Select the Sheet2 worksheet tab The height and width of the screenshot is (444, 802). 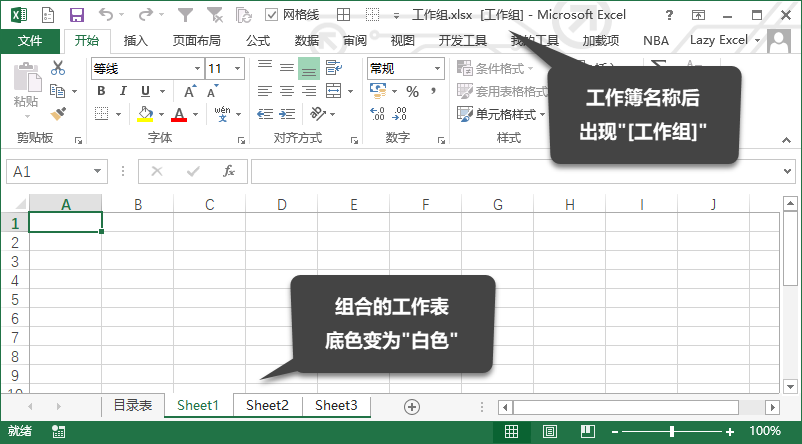point(267,405)
